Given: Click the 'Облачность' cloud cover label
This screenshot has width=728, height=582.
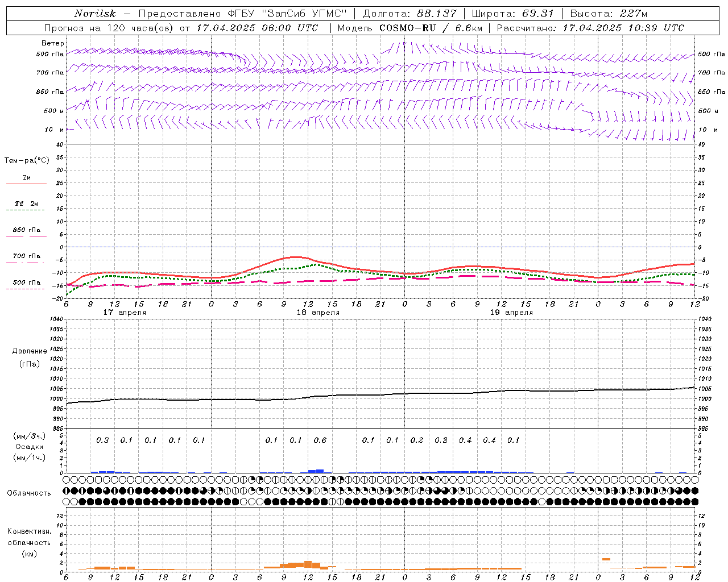Looking at the screenshot, I should click(29, 493).
